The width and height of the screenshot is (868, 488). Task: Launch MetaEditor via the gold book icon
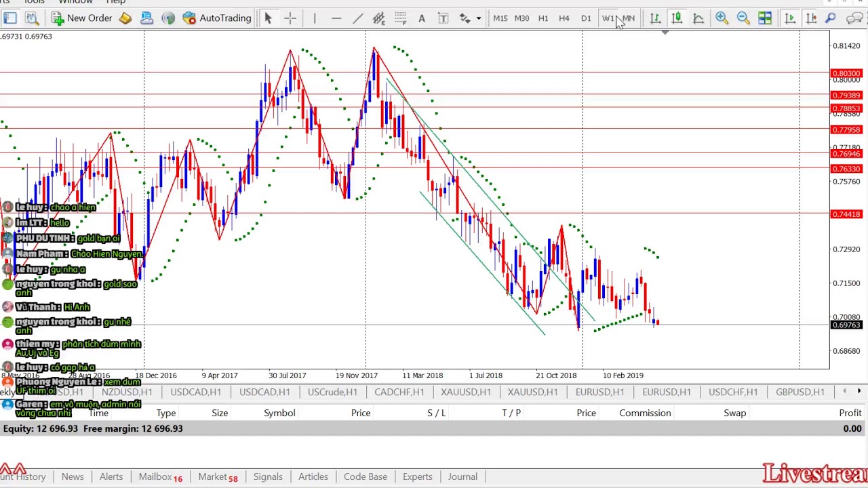[125, 18]
